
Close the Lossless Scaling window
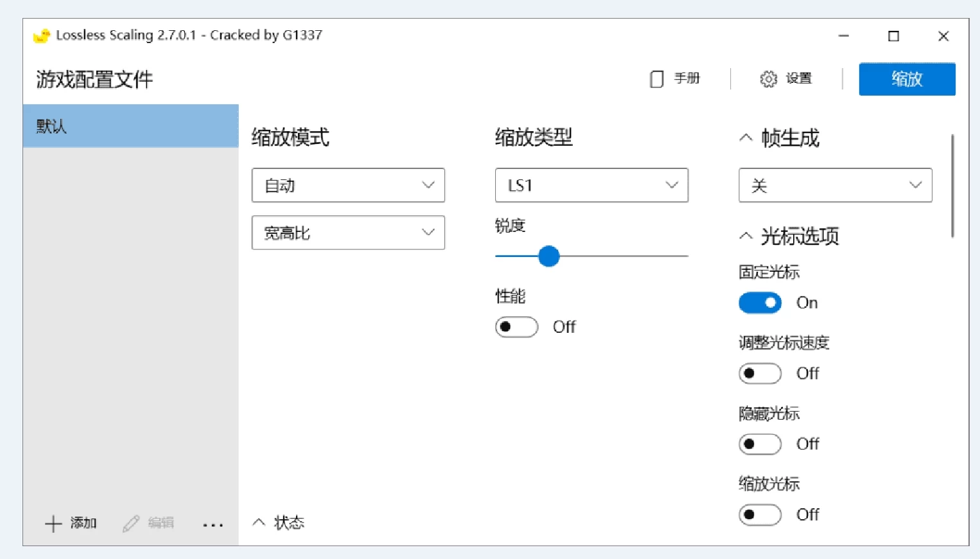943,36
